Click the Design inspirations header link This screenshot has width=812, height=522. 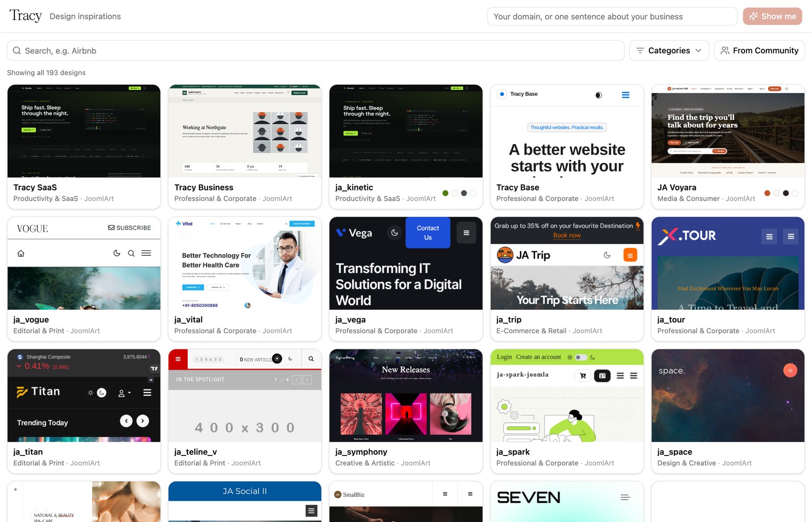pyautogui.click(x=85, y=16)
